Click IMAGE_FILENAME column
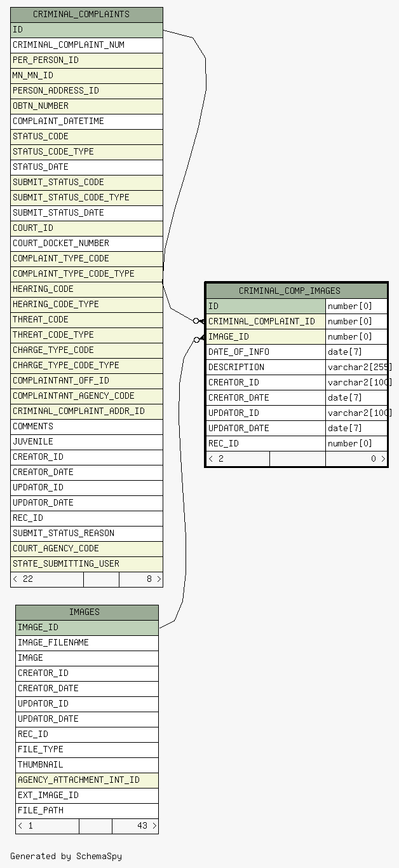Screen dimensions: 399x868 [x=87, y=643]
